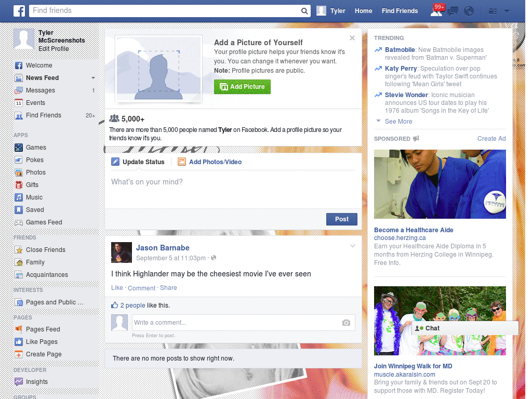Open Join Winnipeg Walk for MD link

pos(413,366)
